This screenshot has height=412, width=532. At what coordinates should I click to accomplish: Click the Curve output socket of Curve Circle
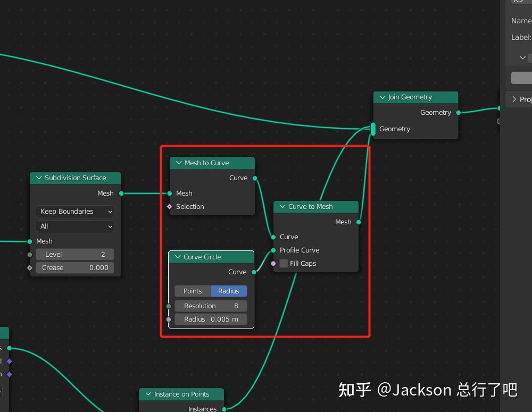click(254, 272)
